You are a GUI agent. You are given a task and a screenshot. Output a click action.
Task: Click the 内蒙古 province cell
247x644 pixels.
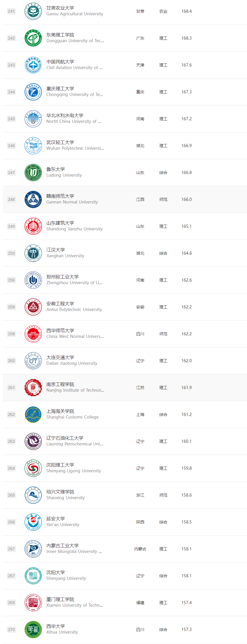point(140,549)
